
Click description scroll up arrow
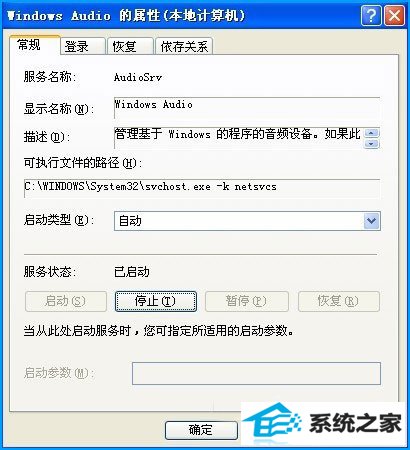372,133
